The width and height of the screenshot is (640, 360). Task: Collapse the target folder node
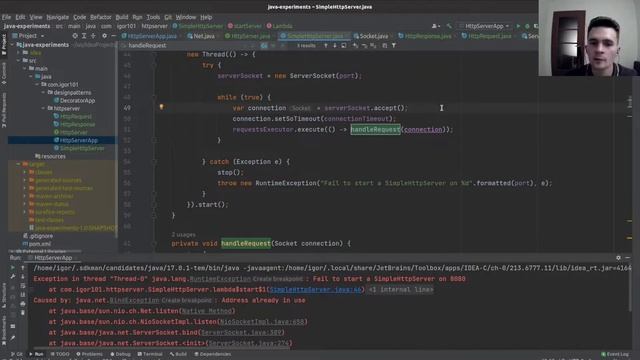[18, 164]
